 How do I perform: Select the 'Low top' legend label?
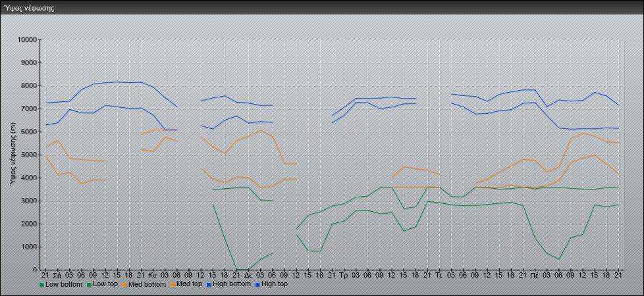point(105,284)
